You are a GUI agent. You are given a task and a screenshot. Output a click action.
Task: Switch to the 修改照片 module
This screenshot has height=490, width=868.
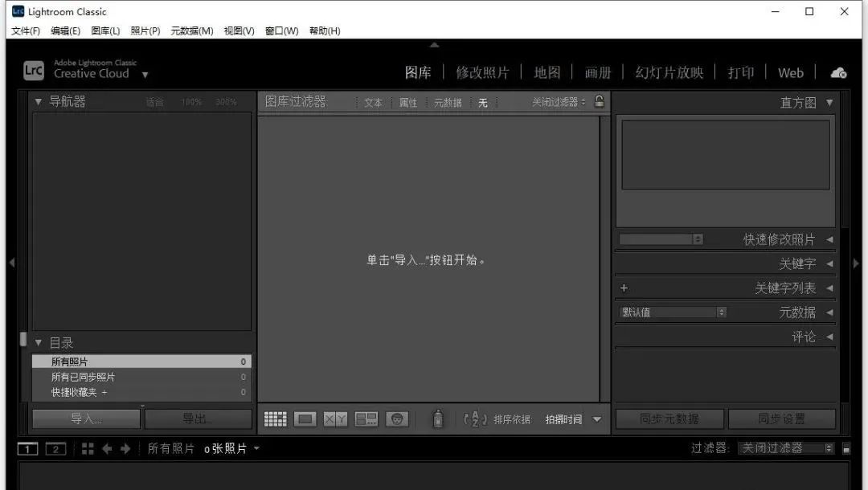482,71
